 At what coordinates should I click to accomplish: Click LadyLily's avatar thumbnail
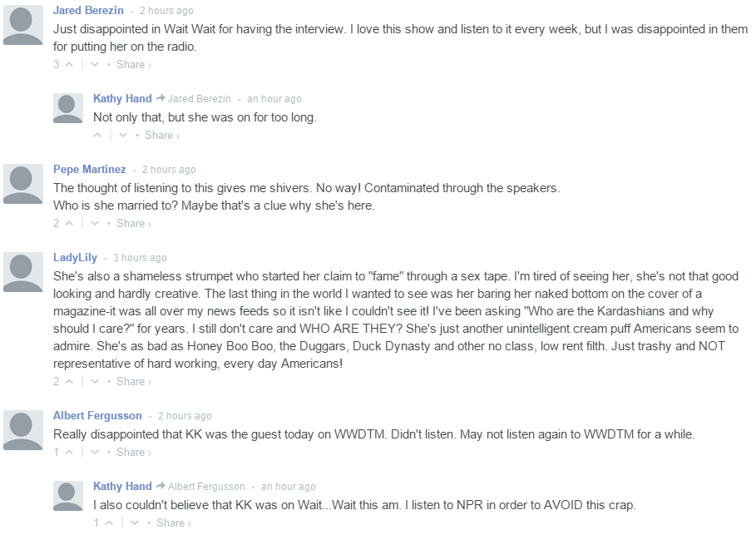pyautogui.click(x=23, y=271)
